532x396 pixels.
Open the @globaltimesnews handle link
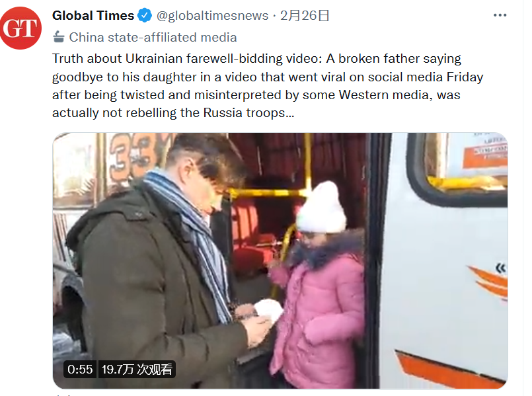[212, 16]
